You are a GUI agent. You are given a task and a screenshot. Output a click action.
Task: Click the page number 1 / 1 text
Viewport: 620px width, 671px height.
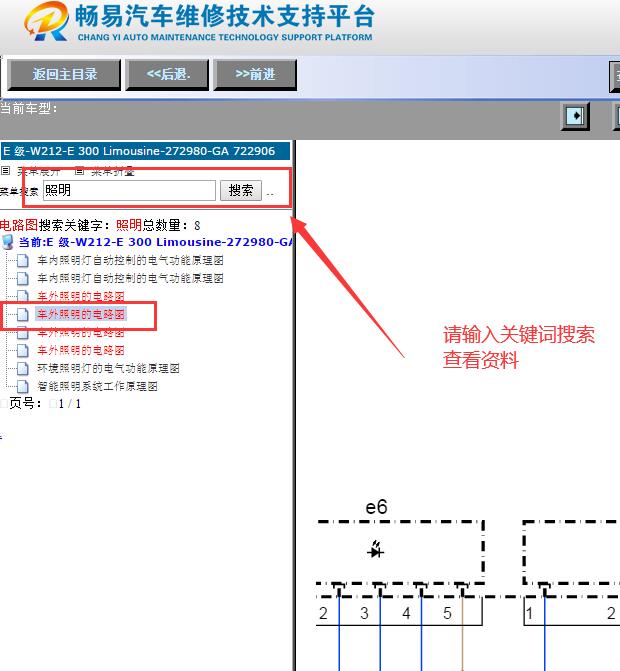click(70, 404)
